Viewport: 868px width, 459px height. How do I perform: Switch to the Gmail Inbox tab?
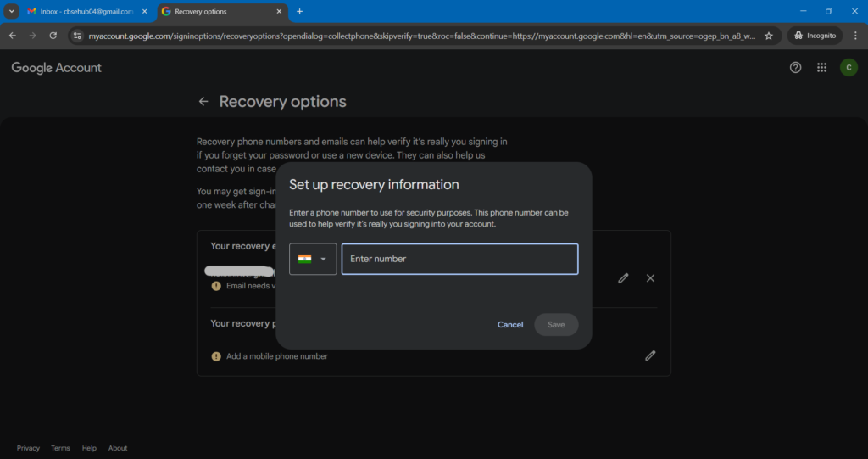click(x=85, y=12)
